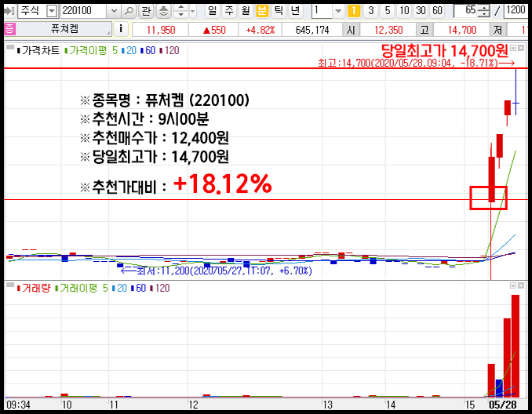Click the total candle count field 1200
The width and height of the screenshot is (532, 414).
coord(516,11)
